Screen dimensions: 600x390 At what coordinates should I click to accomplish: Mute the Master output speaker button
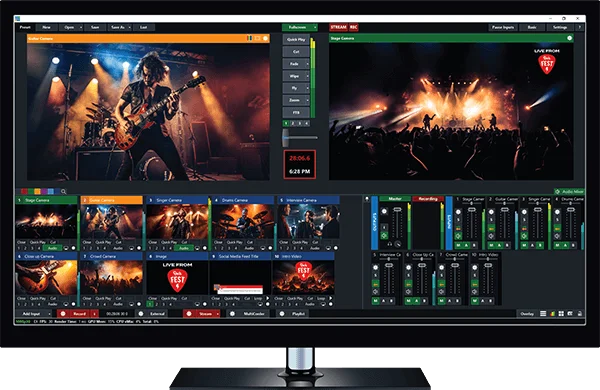coord(384,236)
